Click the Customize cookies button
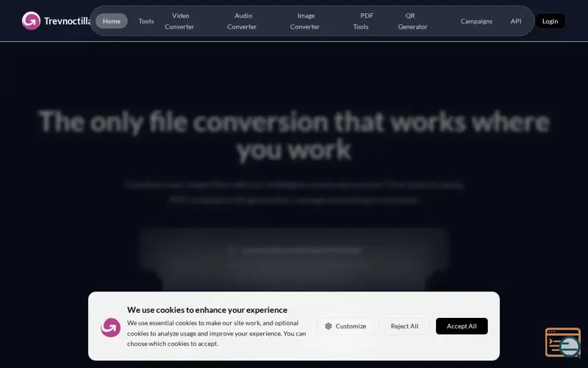Screen dimensions: 588x368 (346, 326)
